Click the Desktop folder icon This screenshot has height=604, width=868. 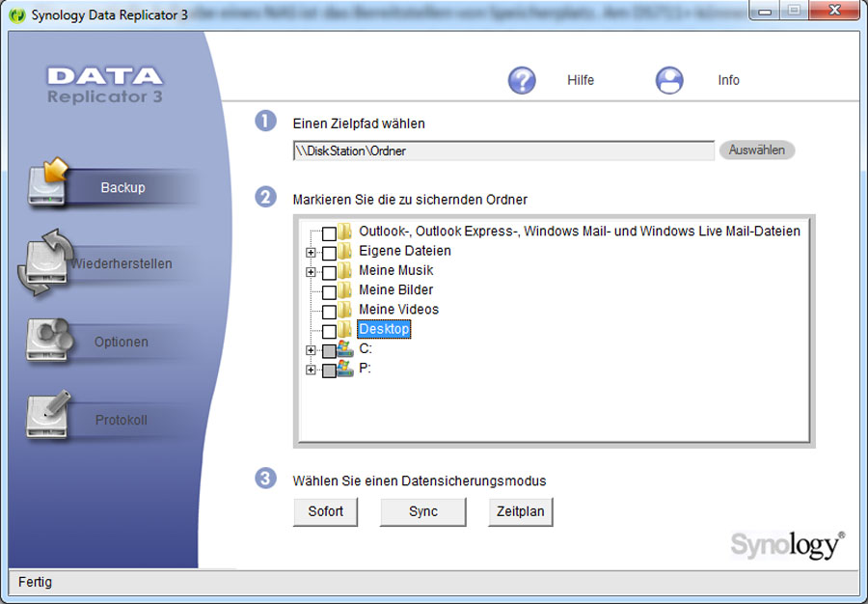(345, 329)
